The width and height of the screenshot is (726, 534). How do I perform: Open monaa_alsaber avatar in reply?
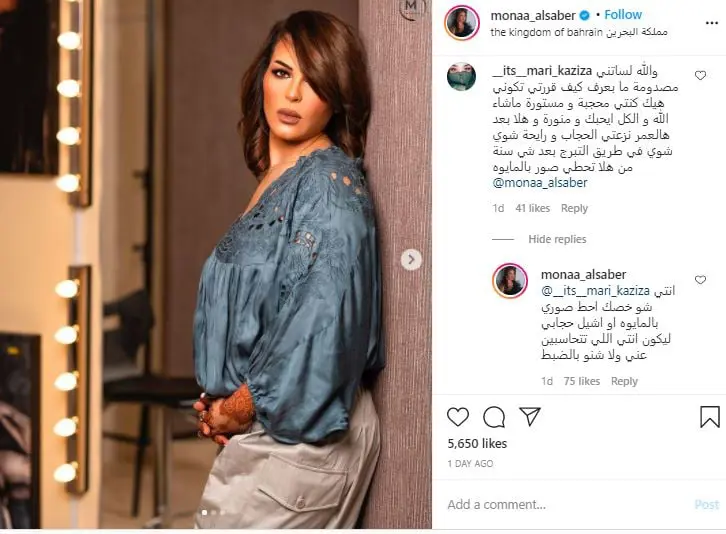click(x=510, y=281)
